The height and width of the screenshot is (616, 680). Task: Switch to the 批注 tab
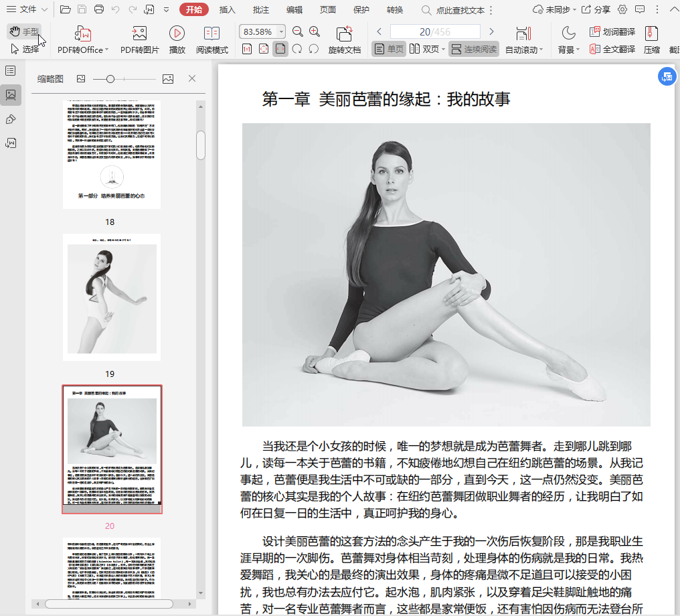(x=260, y=9)
